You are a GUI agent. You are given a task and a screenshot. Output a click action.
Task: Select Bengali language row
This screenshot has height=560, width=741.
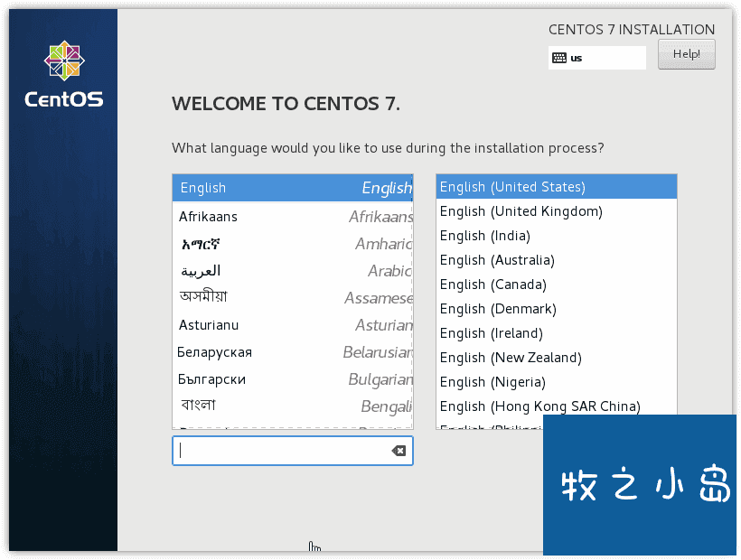coord(293,406)
